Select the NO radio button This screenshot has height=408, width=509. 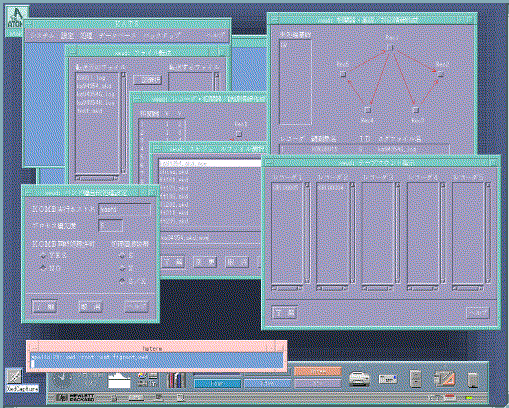pyautogui.click(x=43, y=268)
